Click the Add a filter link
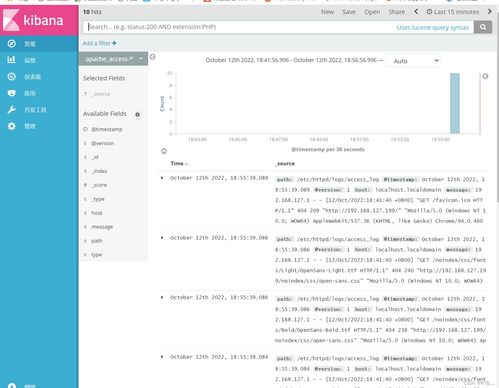Viewport: 499px width, 388px height. [99, 43]
